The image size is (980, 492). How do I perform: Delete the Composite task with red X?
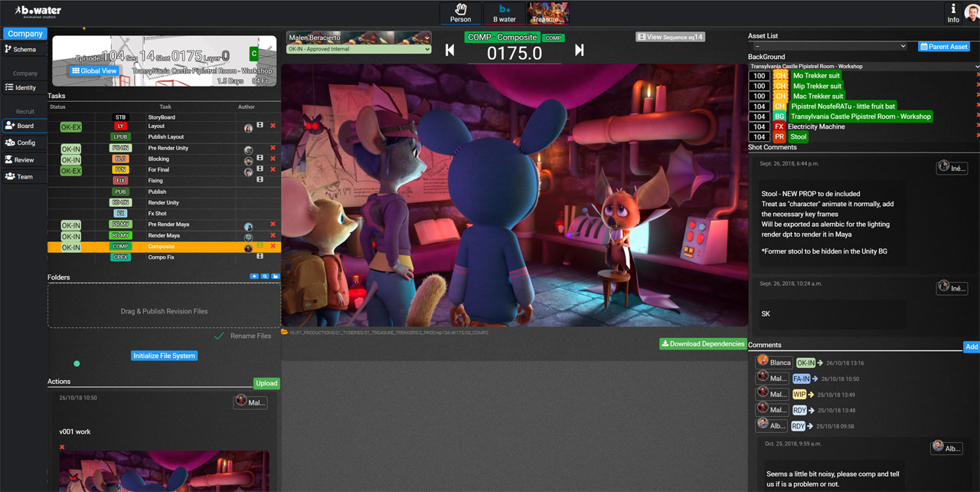[273, 246]
